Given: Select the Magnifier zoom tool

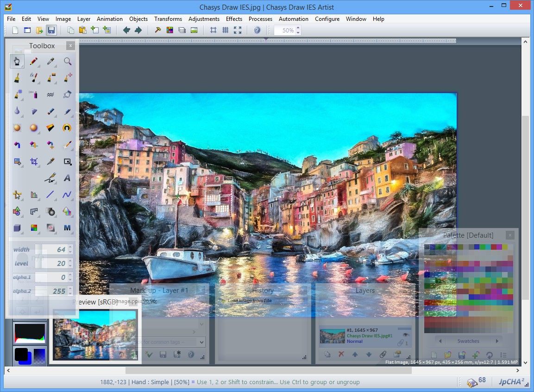Looking at the screenshot, I should tap(68, 61).
